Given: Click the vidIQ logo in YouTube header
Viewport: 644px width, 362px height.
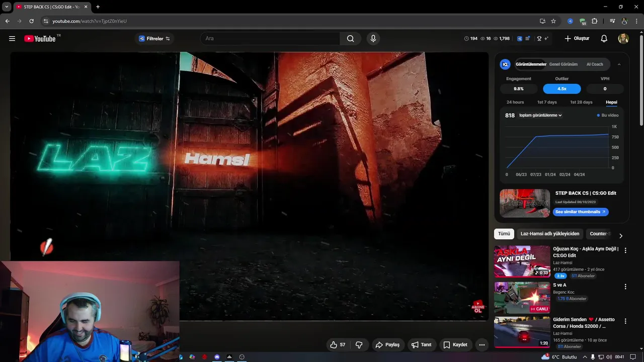Looking at the screenshot, I should pyautogui.click(x=520, y=39).
